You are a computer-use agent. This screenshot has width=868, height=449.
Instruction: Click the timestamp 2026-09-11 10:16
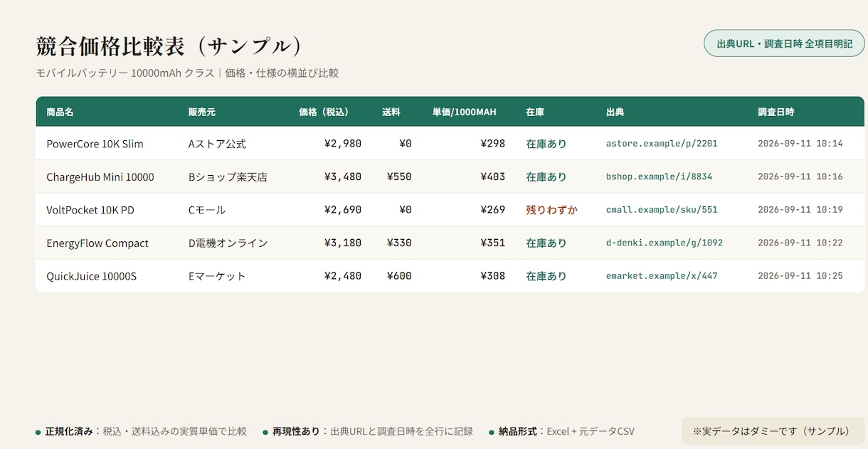point(800,177)
